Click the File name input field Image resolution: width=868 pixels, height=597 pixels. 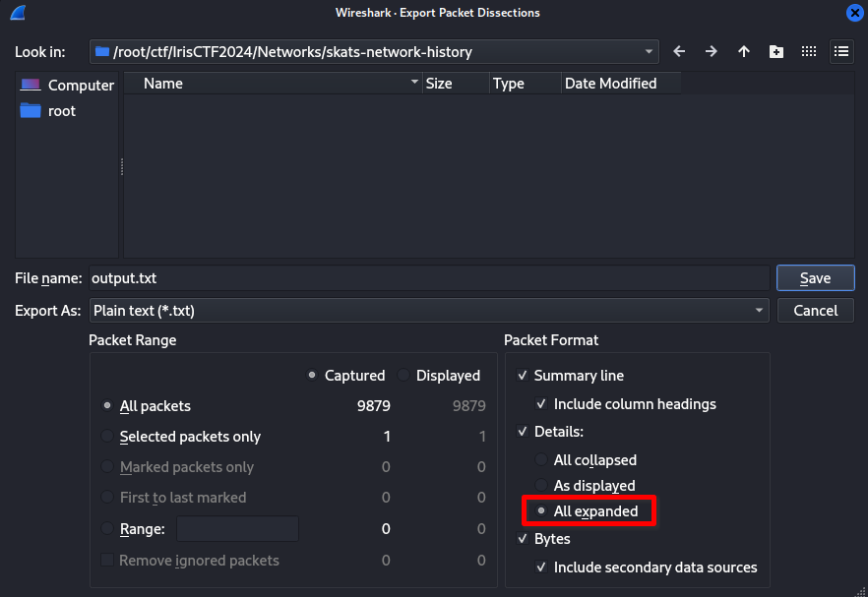(x=429, y=277)
